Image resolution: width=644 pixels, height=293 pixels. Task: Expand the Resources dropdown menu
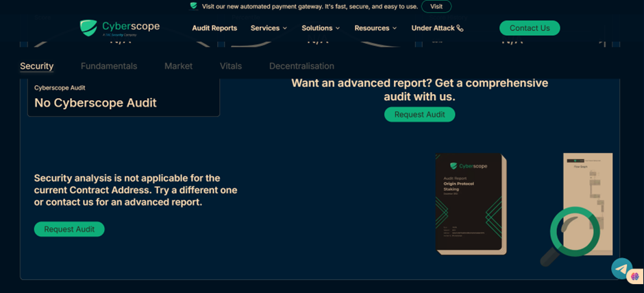(375, 28)
